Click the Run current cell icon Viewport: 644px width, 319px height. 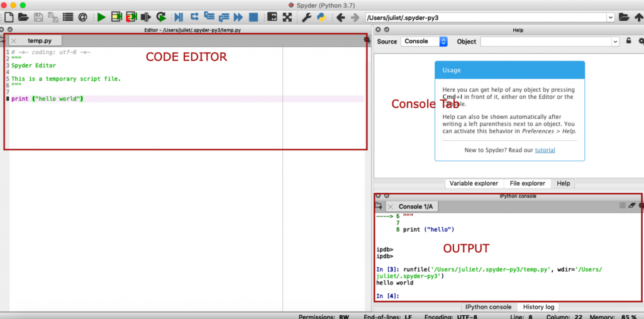tap(116, 18)
